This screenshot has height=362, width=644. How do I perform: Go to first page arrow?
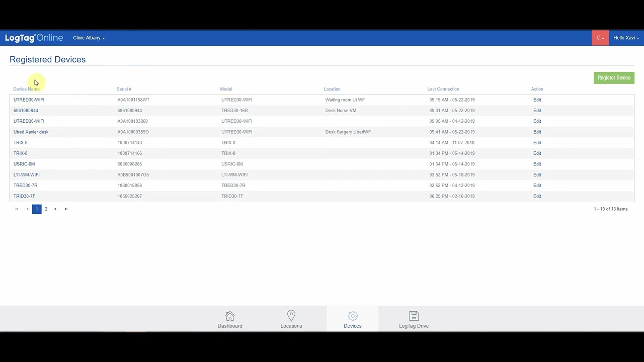coord(17,209)
